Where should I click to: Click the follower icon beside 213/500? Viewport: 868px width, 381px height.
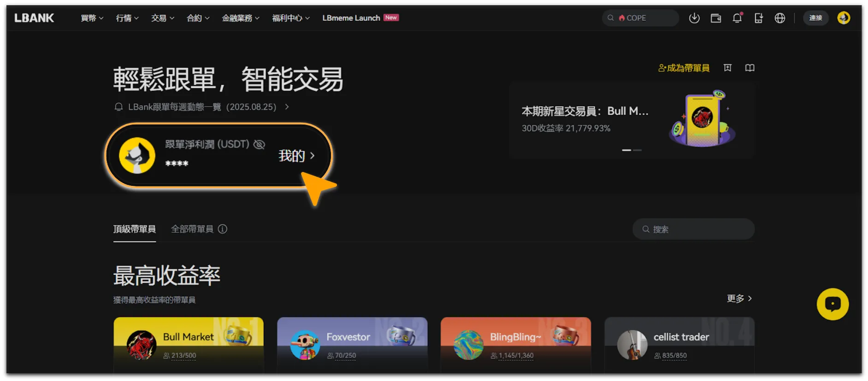(166, 356)
